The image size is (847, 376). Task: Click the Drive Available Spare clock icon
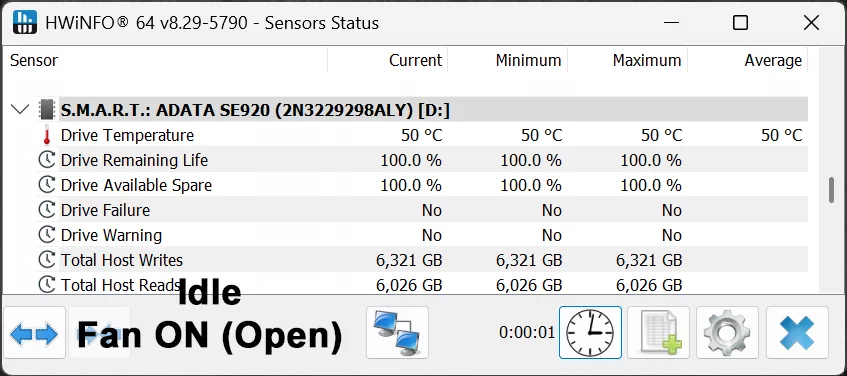coord(47,185)
